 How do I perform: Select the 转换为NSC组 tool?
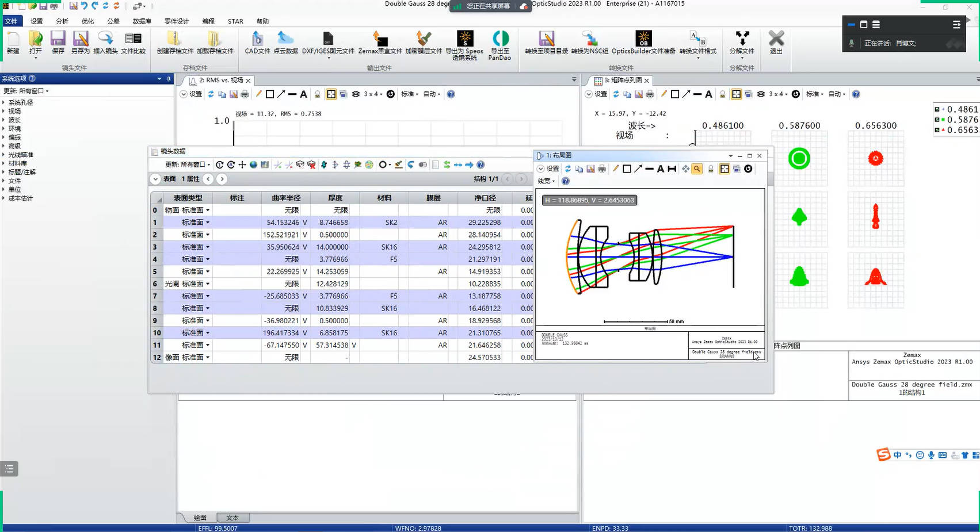pos(589,42)
